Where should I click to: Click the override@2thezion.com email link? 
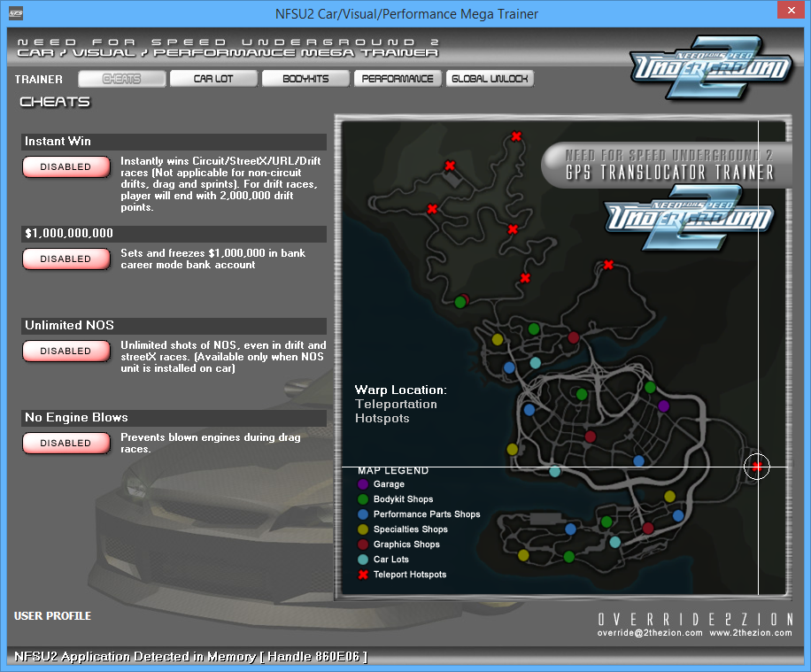(649, 633)
